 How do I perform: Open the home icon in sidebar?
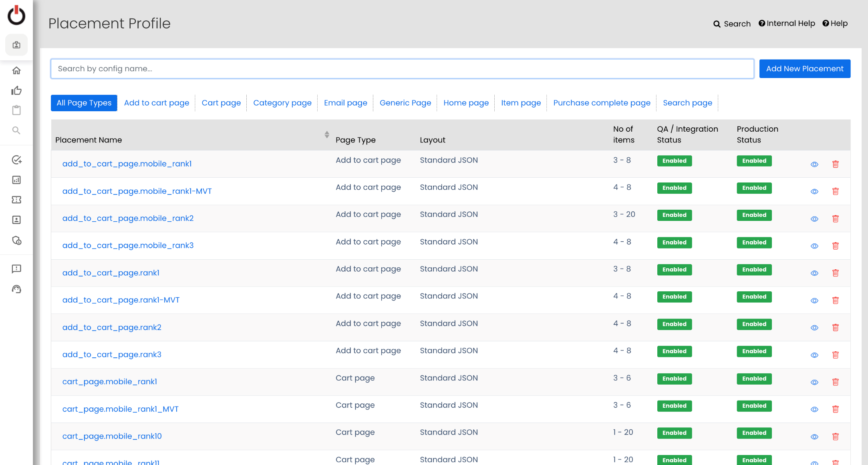click(16, 71)
